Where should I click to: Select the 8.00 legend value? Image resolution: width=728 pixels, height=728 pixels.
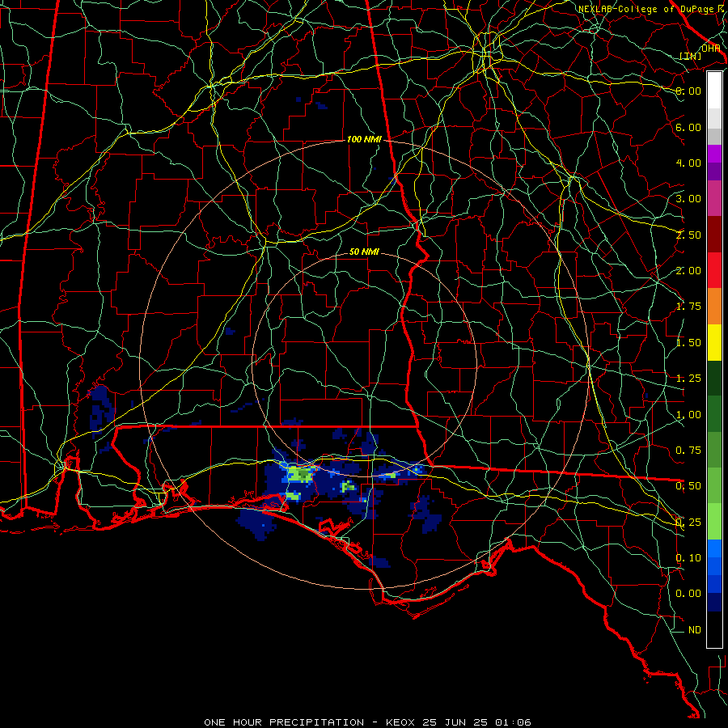[688, 91]
